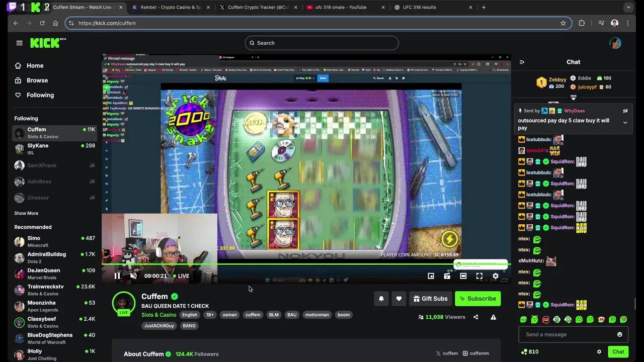Send message with Chat button

pos(618,352)
